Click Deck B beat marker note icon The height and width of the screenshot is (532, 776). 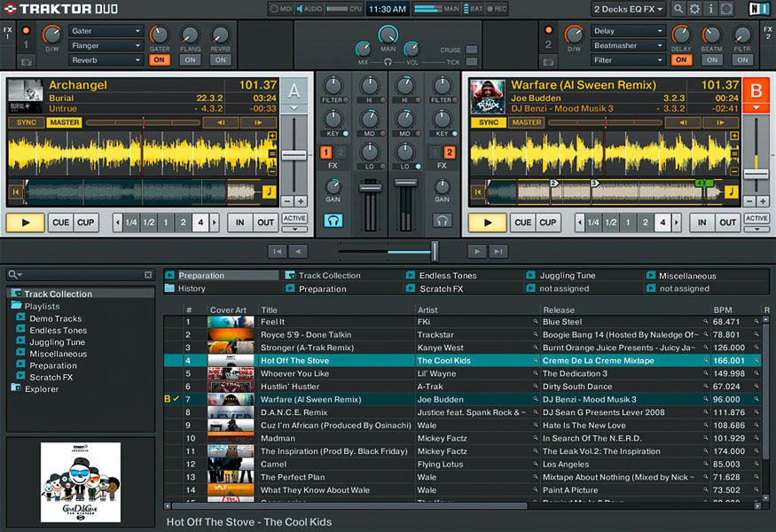tap(731, 192)
